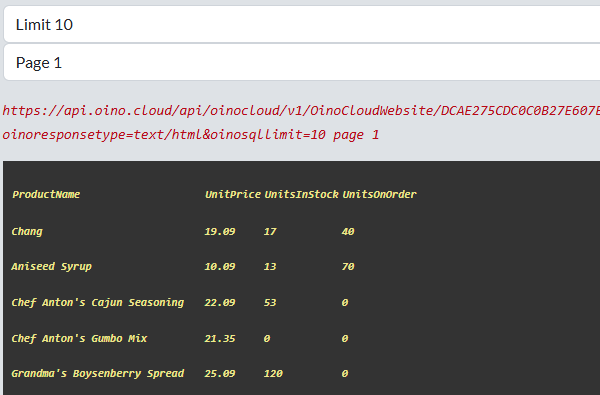Click the oinoresponsetype query string text

click(191, 135)
